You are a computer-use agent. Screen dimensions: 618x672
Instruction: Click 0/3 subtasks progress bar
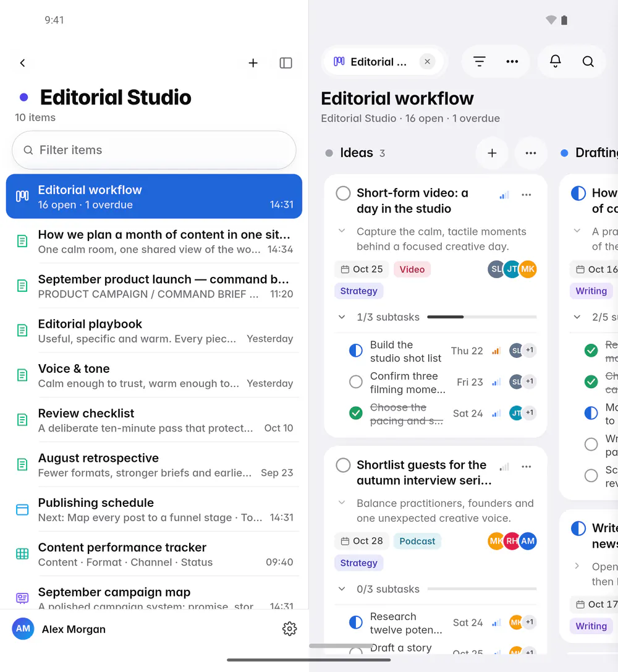pyautogui.click(x=482, y=589)
